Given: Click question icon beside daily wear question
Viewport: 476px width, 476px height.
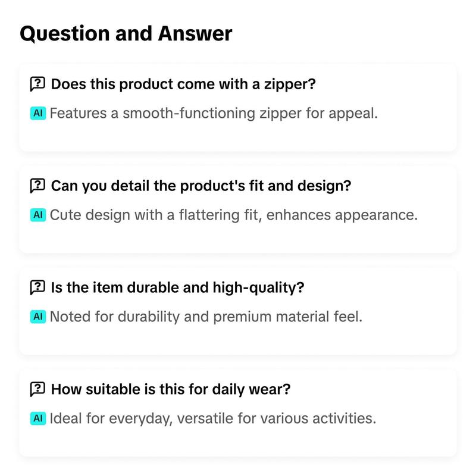Looking at the screenshot, I should click(37, 389).
